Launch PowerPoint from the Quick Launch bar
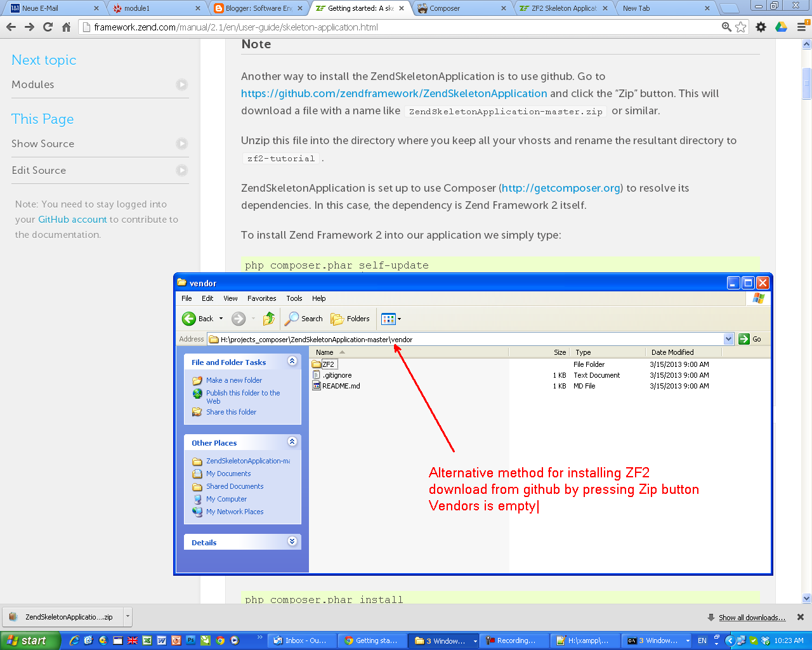 point(176,640)
